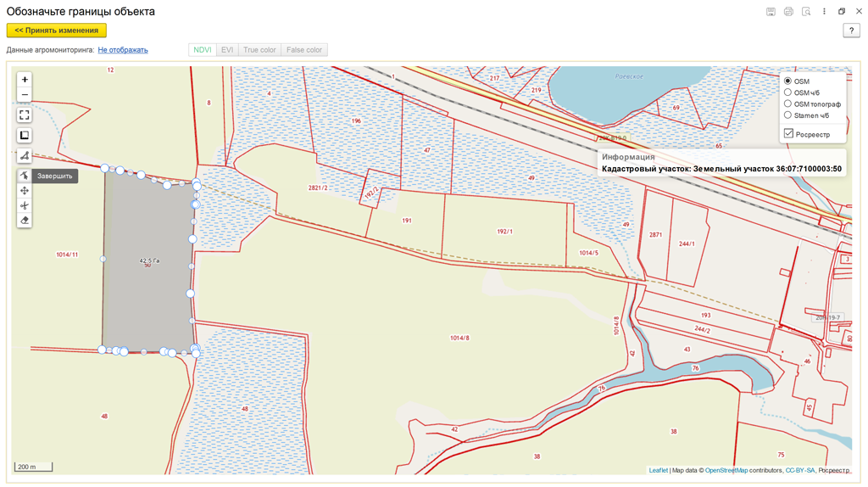Zoom in on the map
The height and width of the screenshot is (487, 868).
pos(25,80)
